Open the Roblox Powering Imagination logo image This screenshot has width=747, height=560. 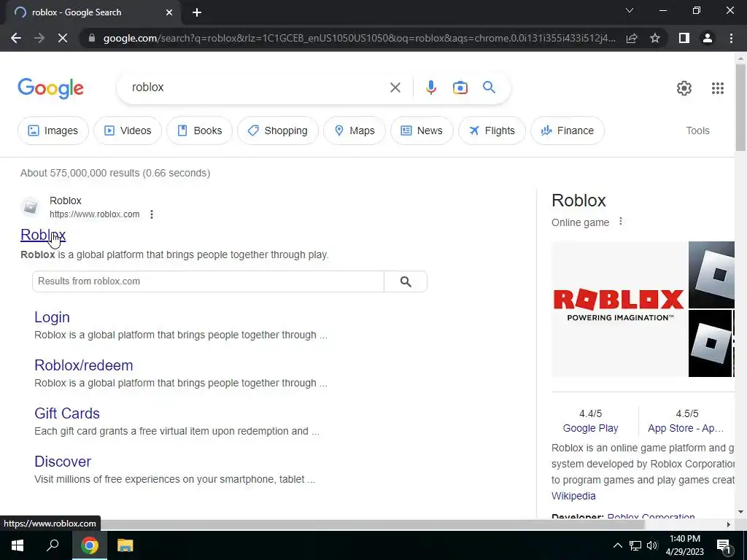pos(619,309)
